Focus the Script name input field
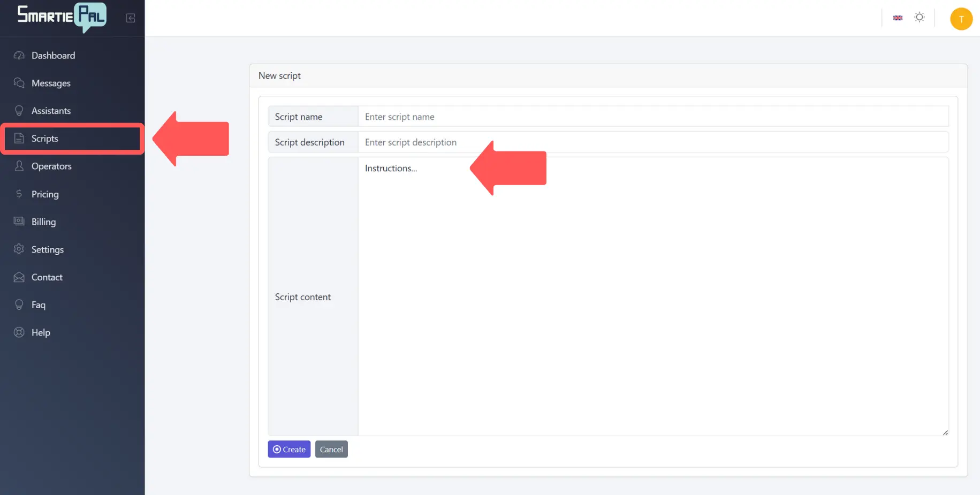The image size is (980, 495). (x=653, y=117)
